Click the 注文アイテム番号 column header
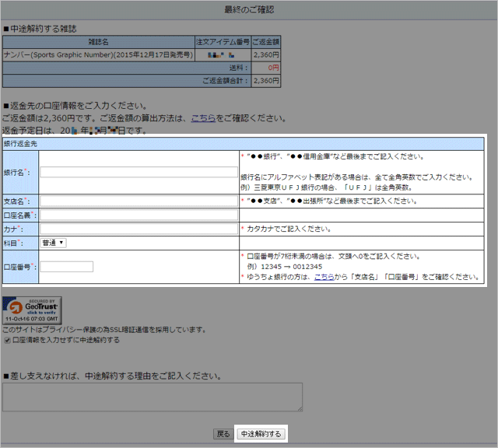 pos(223,42)
